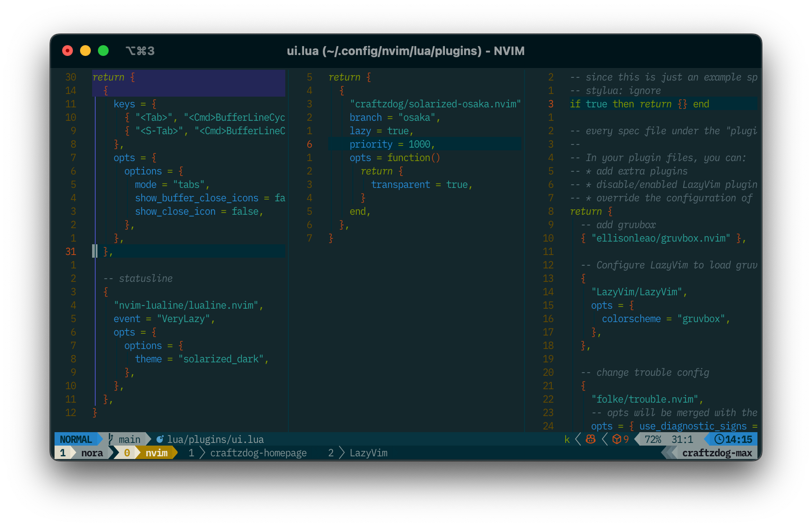This screenshot has width=812, height=527.
Task: Click the show_buffer_close_icons line
Action: click(210, 198)
